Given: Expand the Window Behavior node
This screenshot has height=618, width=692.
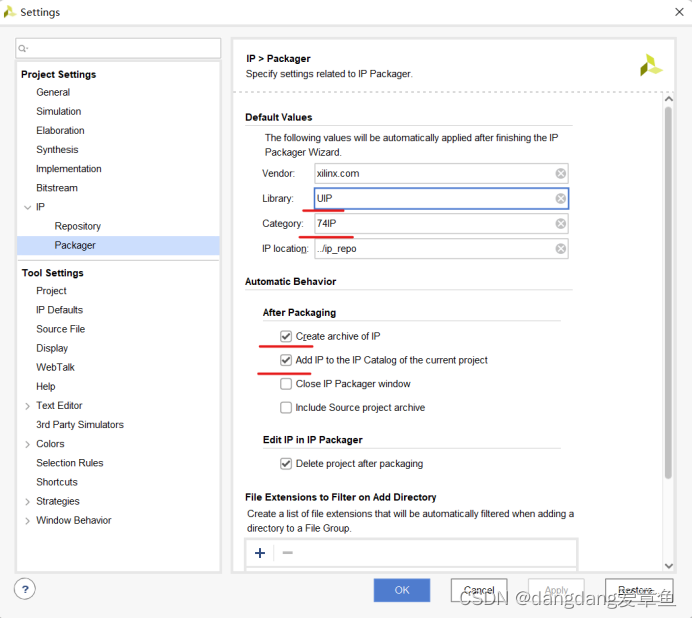Looking at the screenshot, I should (27, 521).
